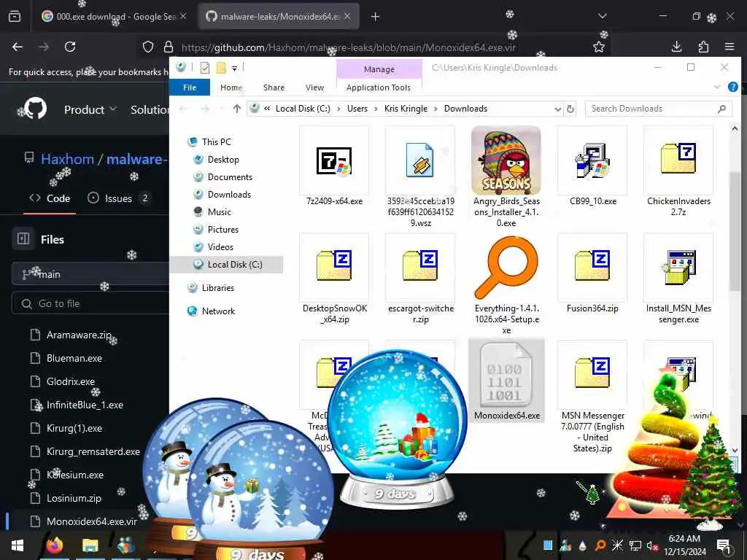Open the GitHub Issues tab
This screenshot has width=747, height=560.
(120, 198)
